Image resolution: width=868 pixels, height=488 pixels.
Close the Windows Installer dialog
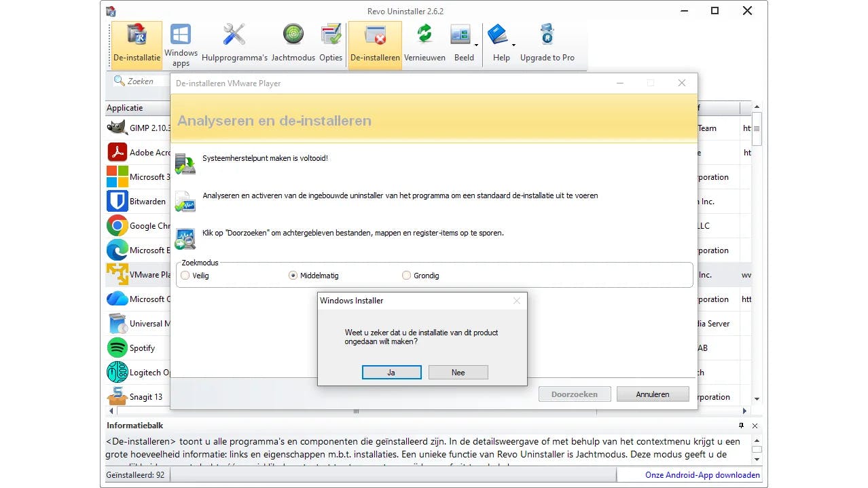pyautogui.click(x=516, y=301)
